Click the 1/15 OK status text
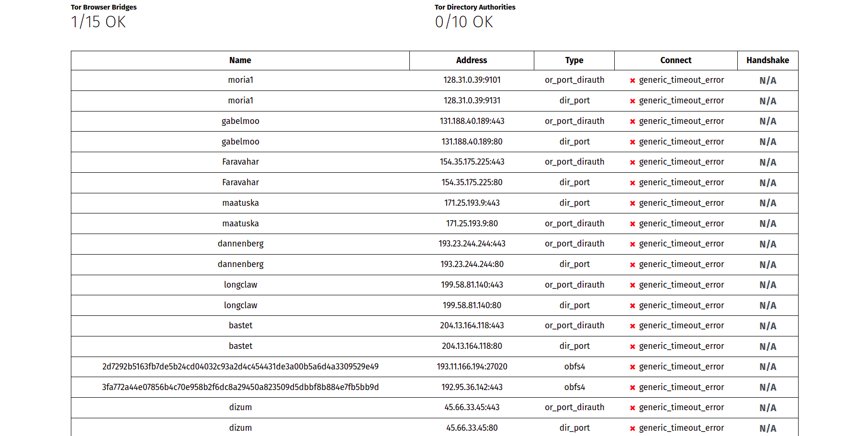Image resolution: width=868 pixels, height=436 pixels. tap(99, 22)
